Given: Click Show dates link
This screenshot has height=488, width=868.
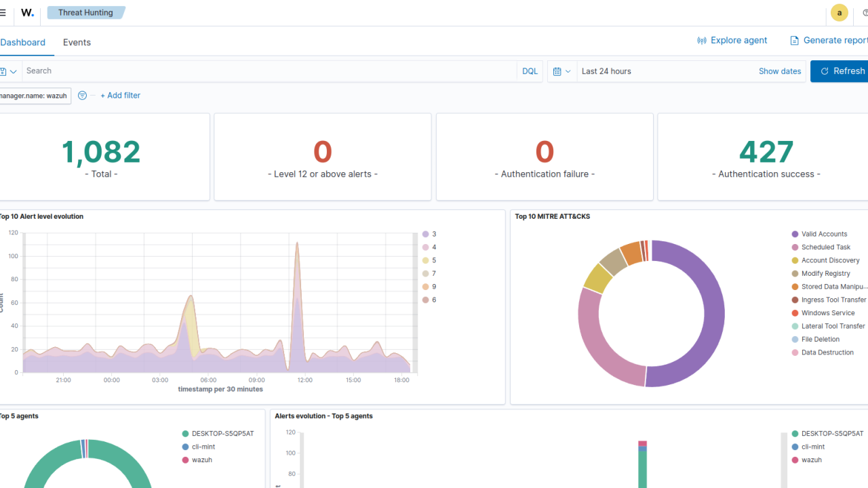Looking at the screenshot, I should click(780, 71).
